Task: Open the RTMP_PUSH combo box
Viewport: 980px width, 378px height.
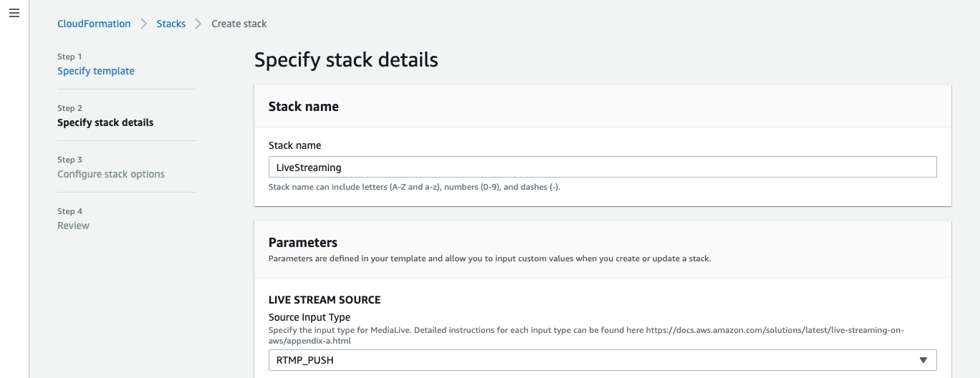Action: click(x=602, y=360)
